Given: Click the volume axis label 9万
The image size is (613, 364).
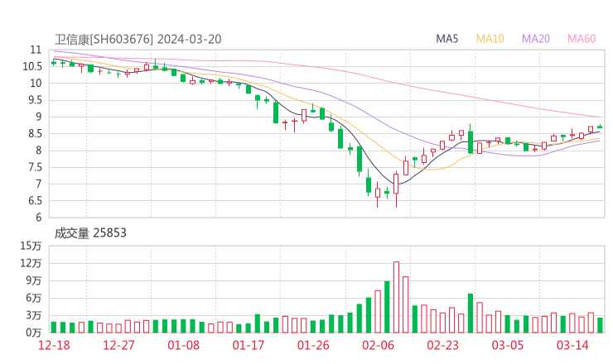Looking at the screenshot, I should (34, 280).
